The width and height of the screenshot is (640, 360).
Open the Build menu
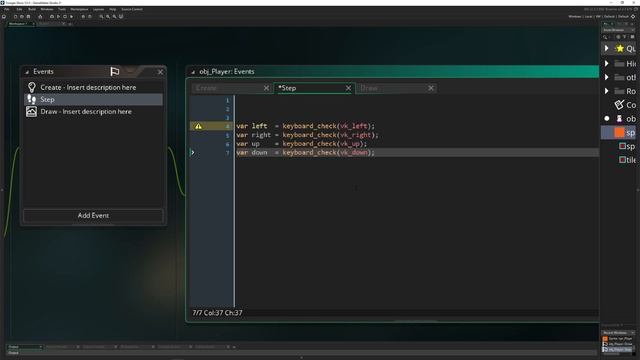[31, 9]
